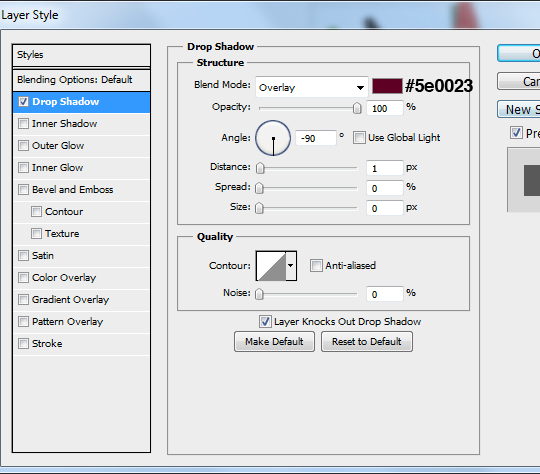Click the Noise slider handle

(x=259, y=294)
